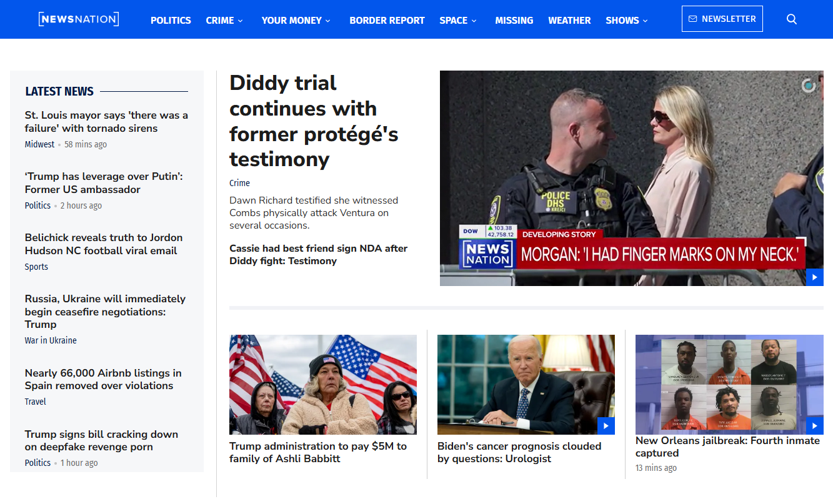Click '2 hours ago' timestamp
Viewport: 833px width, 504px height.
(x=81, y=205)
